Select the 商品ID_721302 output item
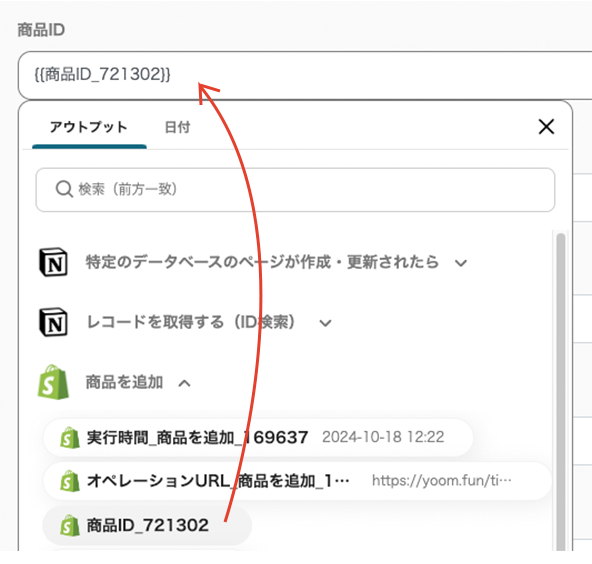This screenshot has width=592, height=564. tap(147, 525)
